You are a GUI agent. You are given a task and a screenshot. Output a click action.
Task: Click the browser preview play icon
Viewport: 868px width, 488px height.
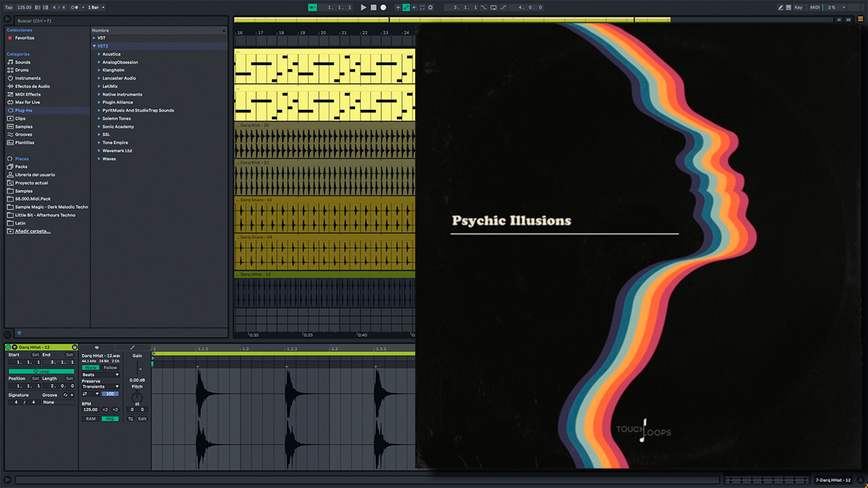(7, 19)
